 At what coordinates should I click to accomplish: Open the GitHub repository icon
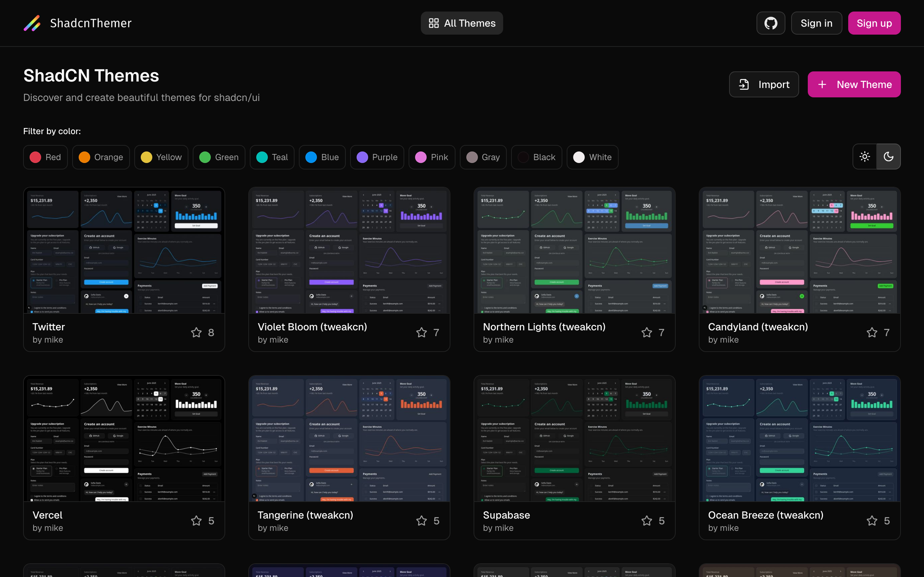pyautogui.click(x=771, y=23)
